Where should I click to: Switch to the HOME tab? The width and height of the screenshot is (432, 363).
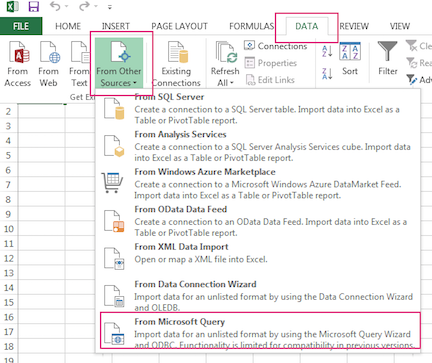tap(68, 26)
